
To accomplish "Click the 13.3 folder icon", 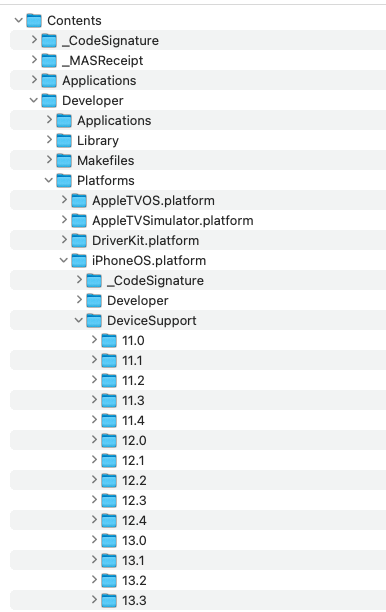I will (x=109, y=601).
